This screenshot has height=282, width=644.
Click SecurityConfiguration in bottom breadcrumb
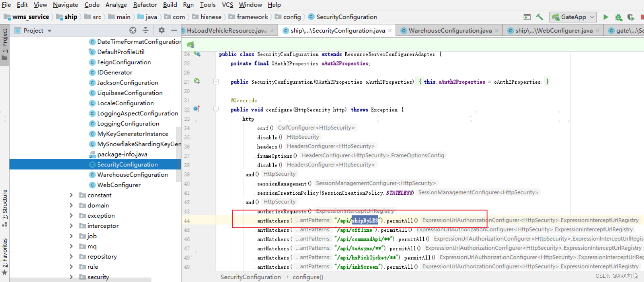click(x=251, y=277)
